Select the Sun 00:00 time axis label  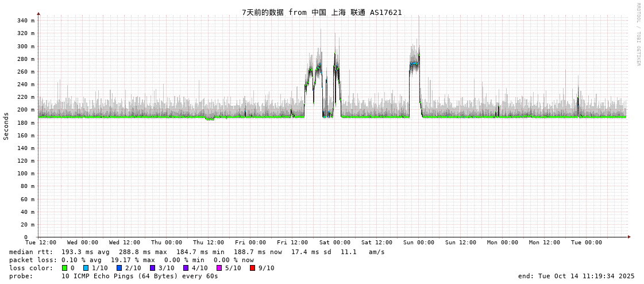pos(419,243)
